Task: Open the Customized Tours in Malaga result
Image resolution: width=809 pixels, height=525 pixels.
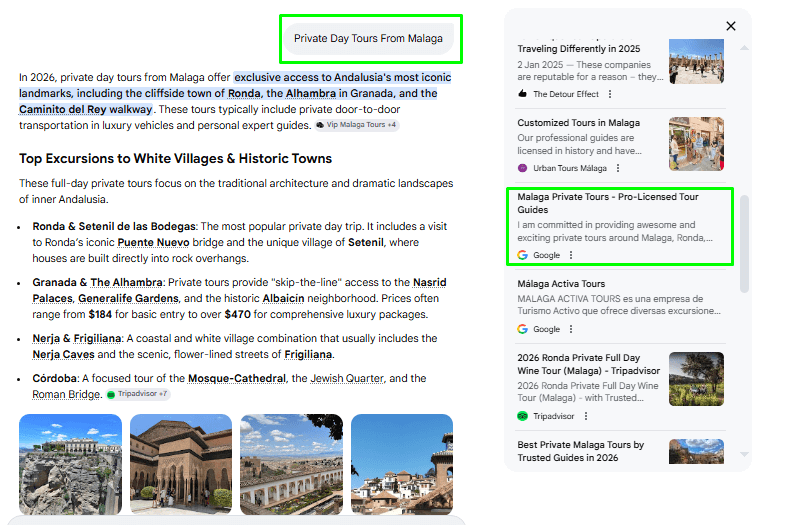Action: click(578, 123)
